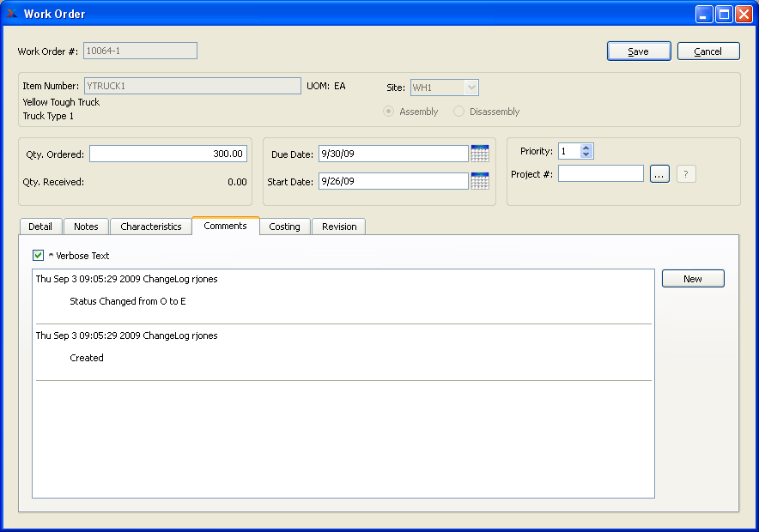Open the Due Date calendar picker

tap(480, 154)
